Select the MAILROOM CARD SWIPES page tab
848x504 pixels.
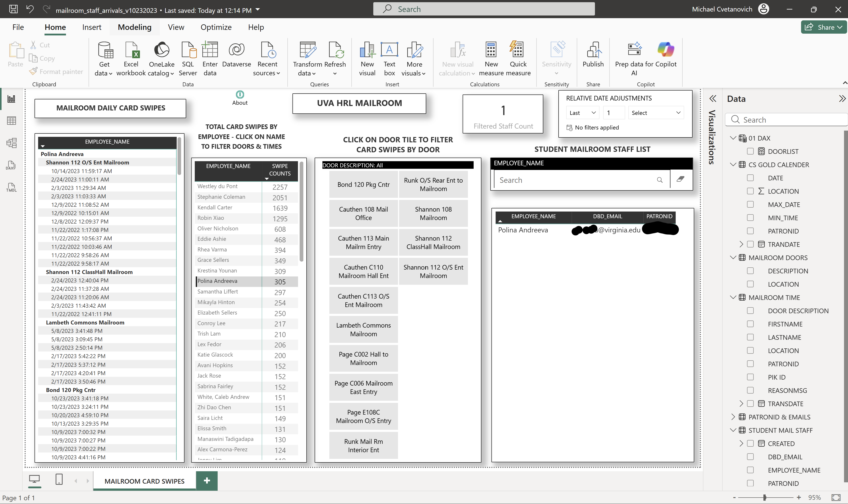144,481
